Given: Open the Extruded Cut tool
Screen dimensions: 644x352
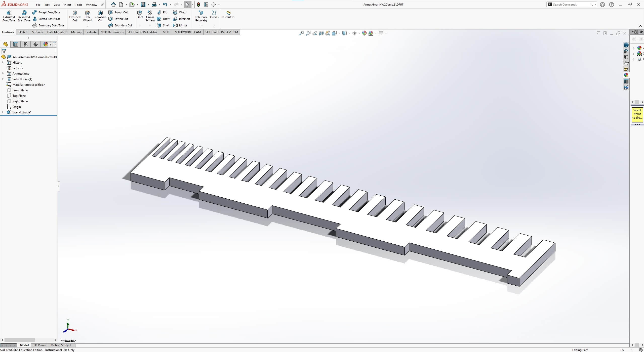Looking at the screenshot, I should tap(75, 16).
